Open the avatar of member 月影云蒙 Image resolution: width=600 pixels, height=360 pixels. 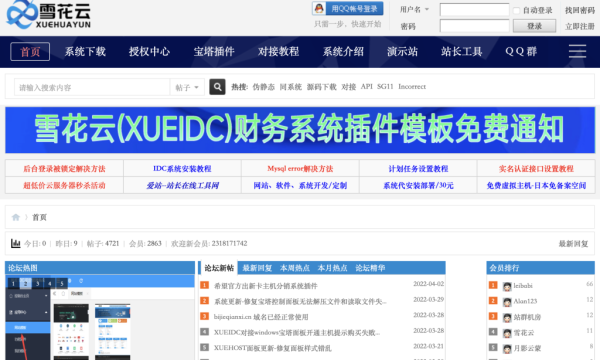coord(507,349)
